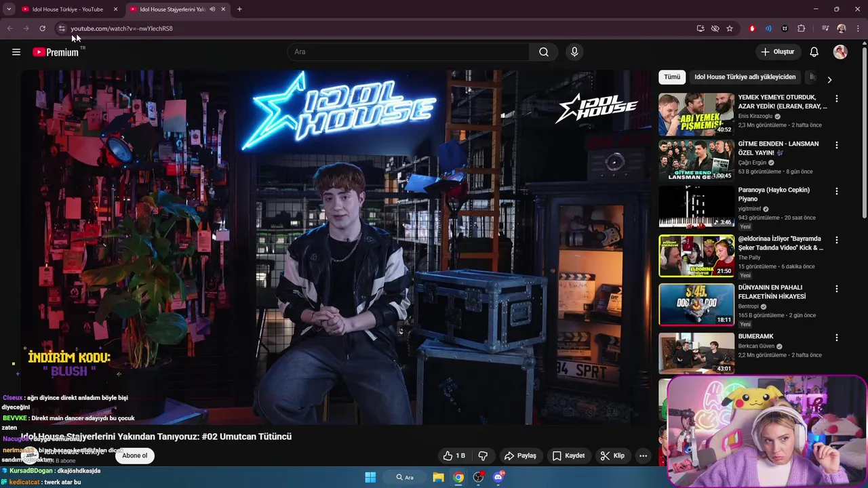
Task: Click the Oluştur create button
Action: pyautogui.click(x=777, y=52)
